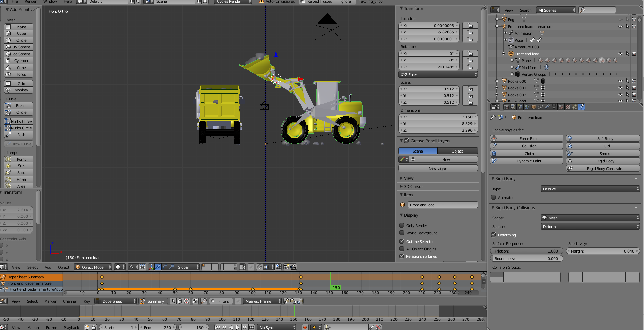Open the Render properties tab (camera icon)
Image resolution: width=644 pixels, height=330 pixels.
[x=507, y=107]
